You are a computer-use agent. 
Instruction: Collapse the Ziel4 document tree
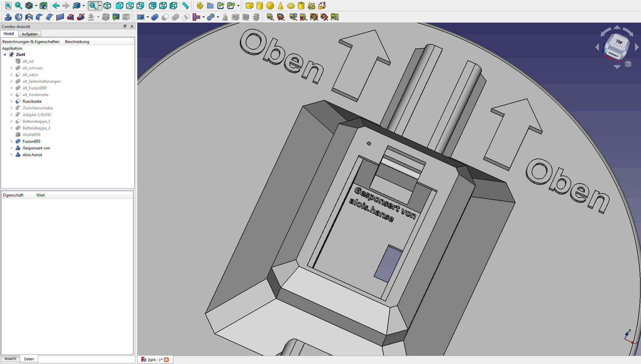click(x=5, y=55)
